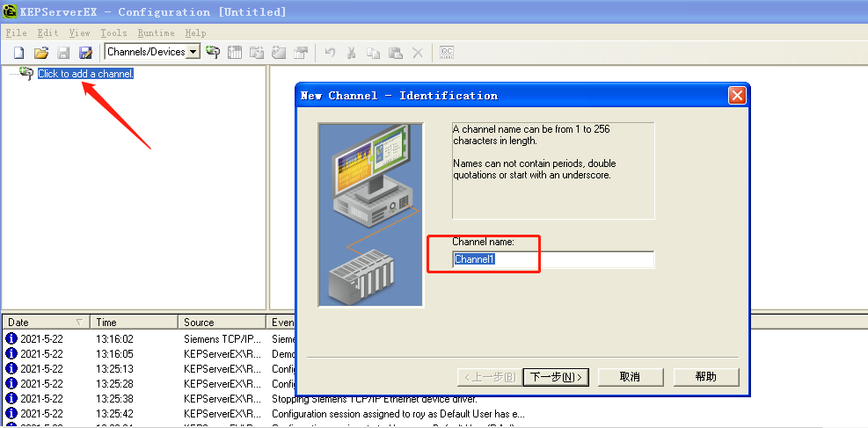Open the Runtime menu
The image size is (868, 428).
point(156,33)
